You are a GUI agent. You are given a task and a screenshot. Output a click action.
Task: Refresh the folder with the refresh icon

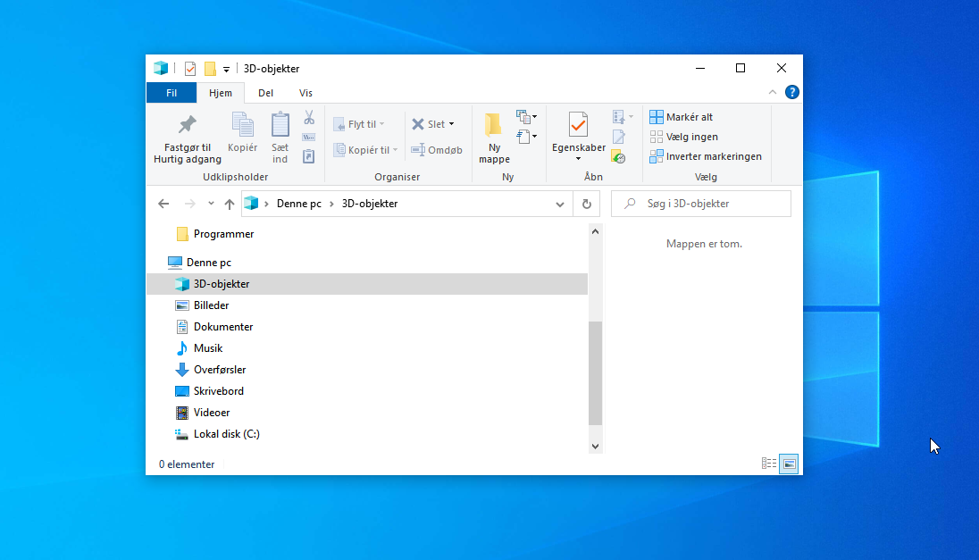click(587, 203)
